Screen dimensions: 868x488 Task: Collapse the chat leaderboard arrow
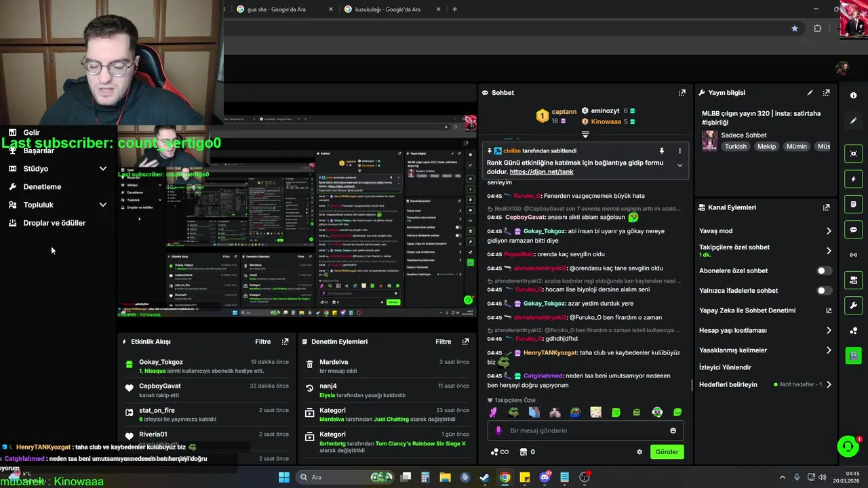click(585, 134)
